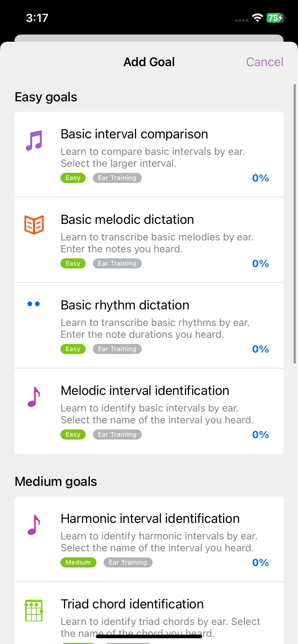Image resolution: width=298 pixels, height=644 pixels.
Task: Tap the Wi-Fi status icon
Action: click(x=257, y=18)
